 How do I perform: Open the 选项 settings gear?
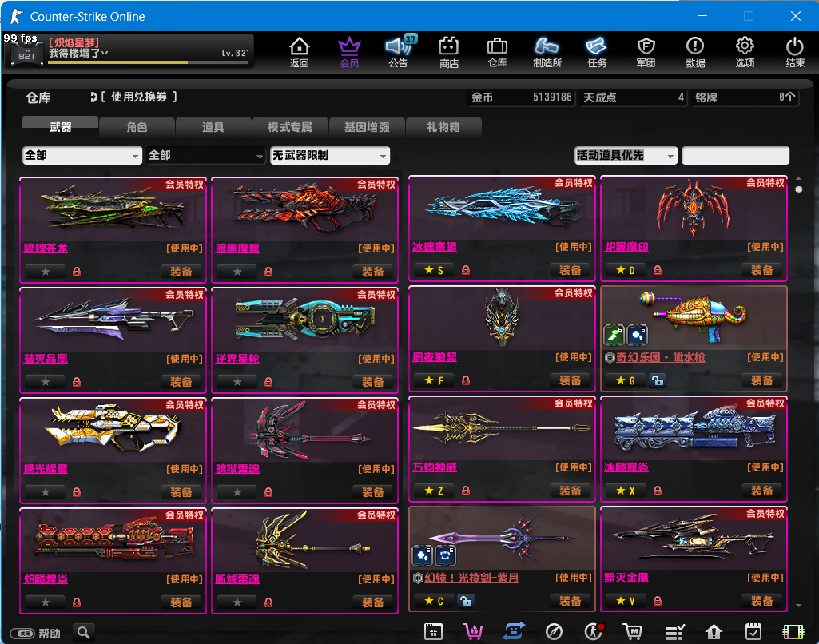(x=745, y=51)
